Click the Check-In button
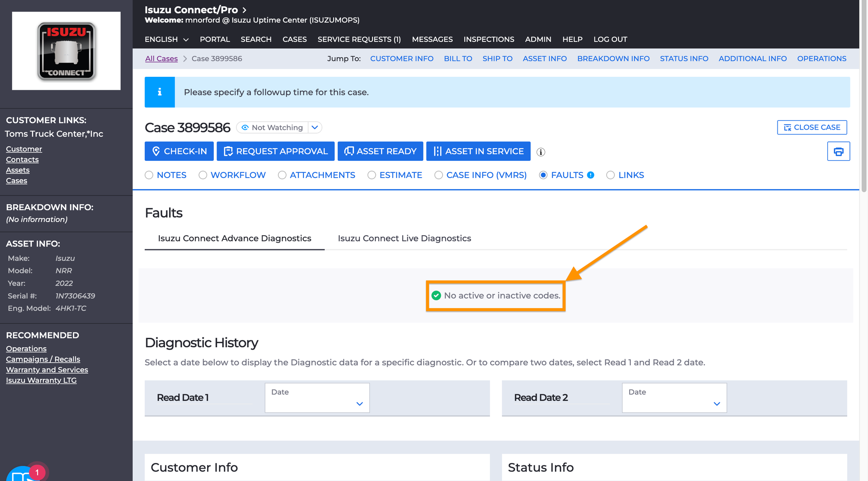The width and height of the screenshot is (868, 481). pyautogui.click(x=179, y=151)
